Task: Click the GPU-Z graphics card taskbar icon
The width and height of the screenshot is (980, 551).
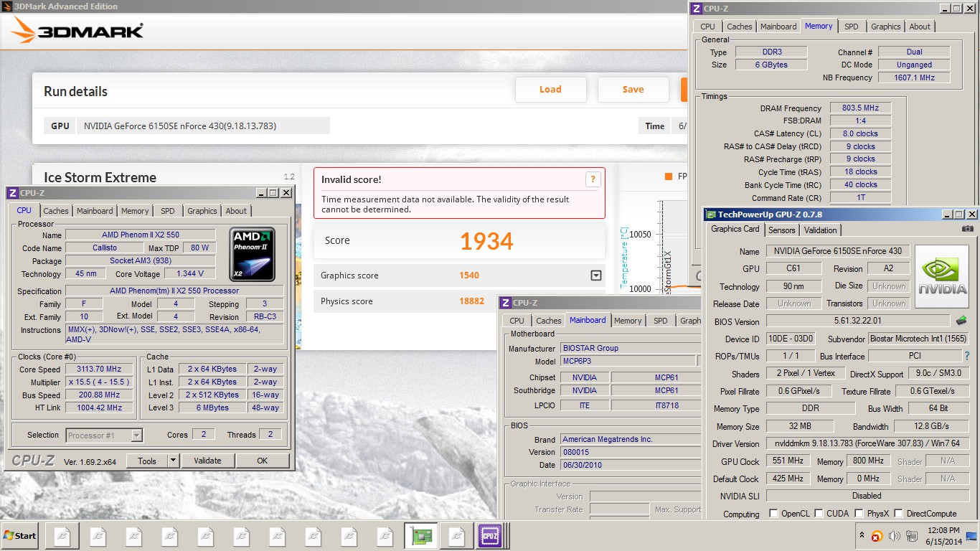Action: click(421, 536)
